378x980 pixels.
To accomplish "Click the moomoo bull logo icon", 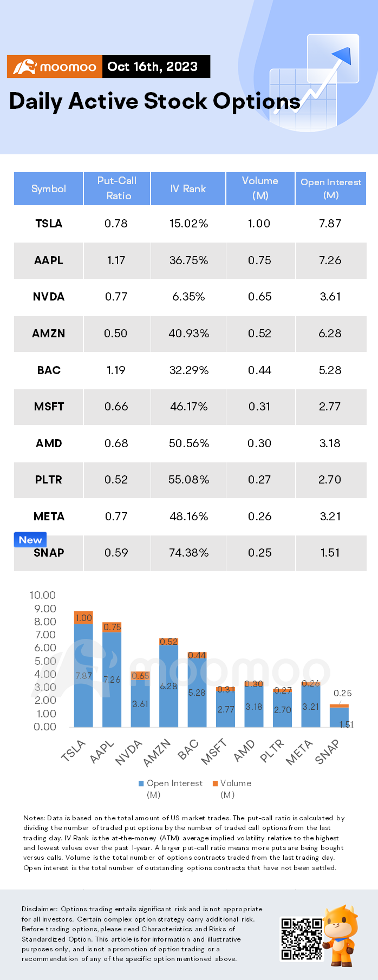I will click(24, 67).
